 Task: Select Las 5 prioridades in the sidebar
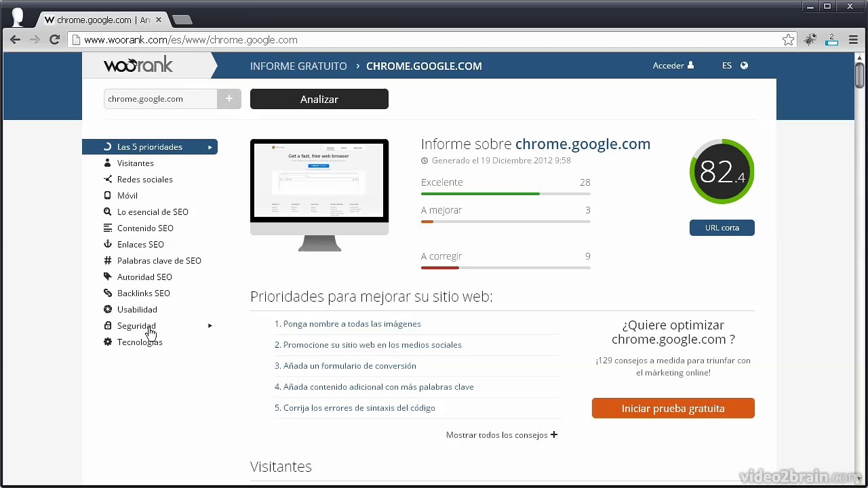[150, 146]
